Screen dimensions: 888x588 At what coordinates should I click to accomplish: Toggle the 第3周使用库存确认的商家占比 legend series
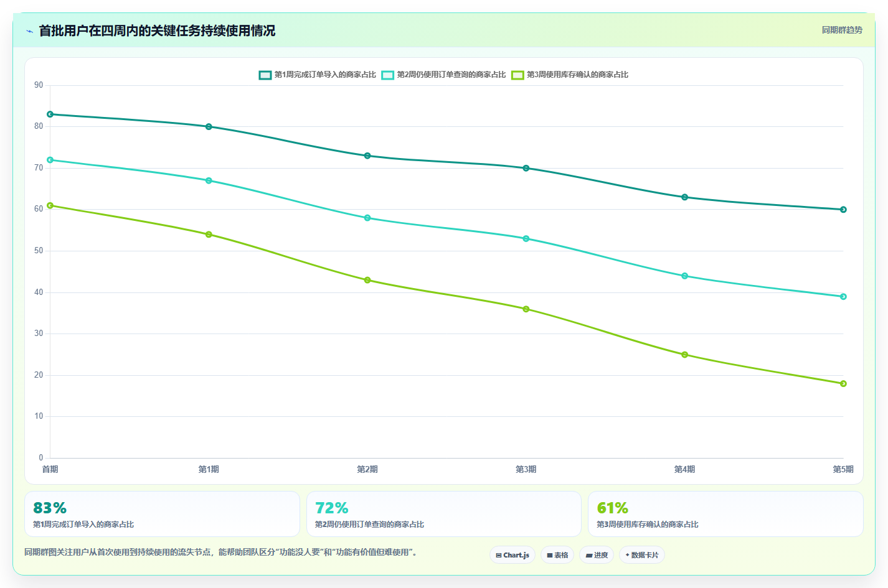click(x=570, y=75)
